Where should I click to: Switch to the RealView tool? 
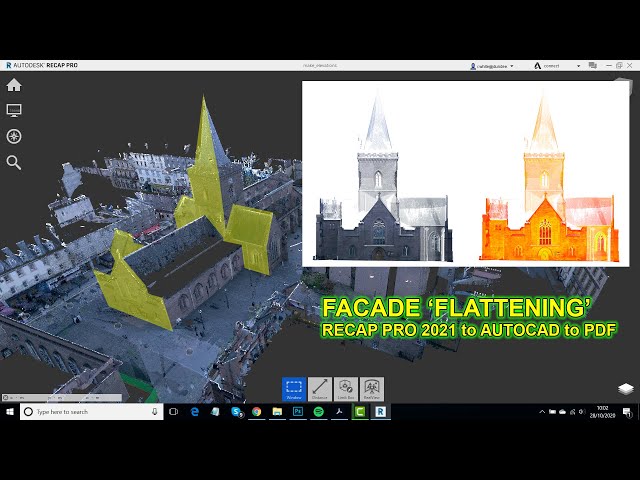371,389
